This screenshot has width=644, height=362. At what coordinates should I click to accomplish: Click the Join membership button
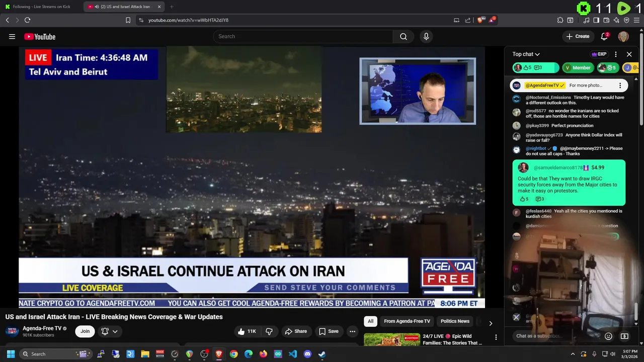85,331
